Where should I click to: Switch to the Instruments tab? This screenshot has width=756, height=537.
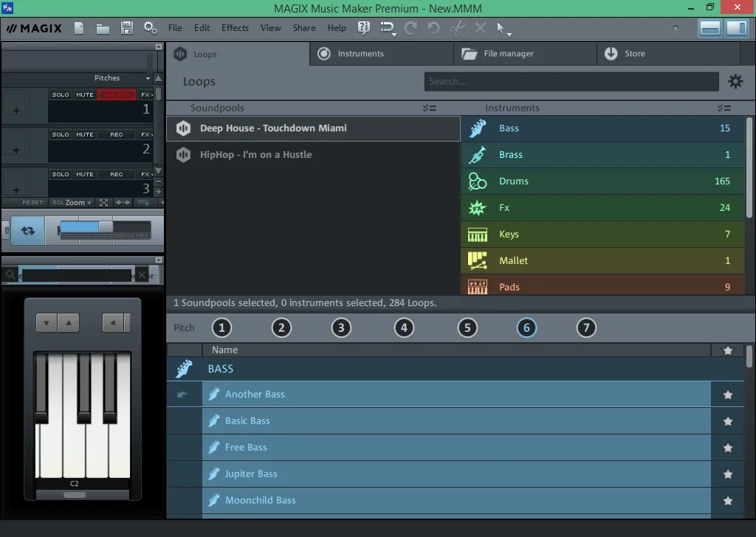click(x=382, y=53)
